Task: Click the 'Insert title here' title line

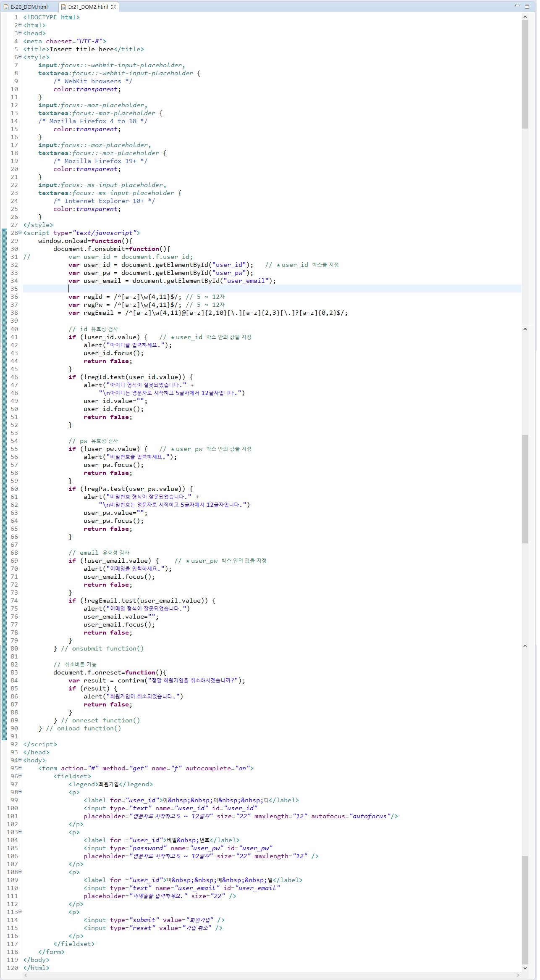Action: click(84, 49)
